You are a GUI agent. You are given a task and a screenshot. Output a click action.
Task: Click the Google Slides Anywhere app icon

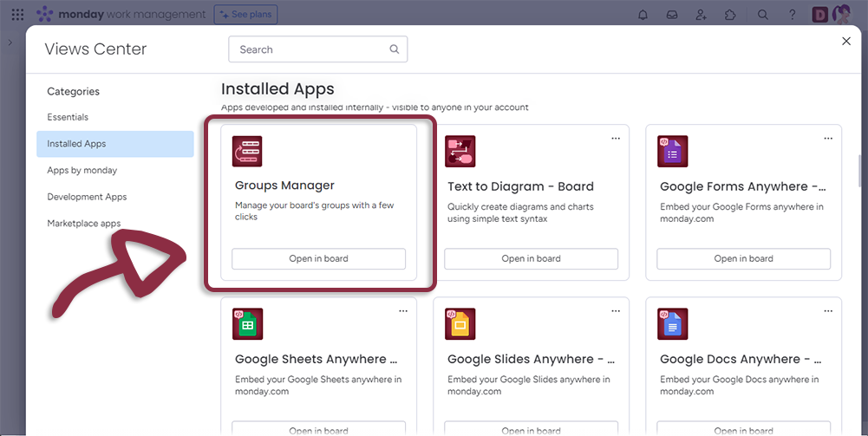[x=460, y=324]
